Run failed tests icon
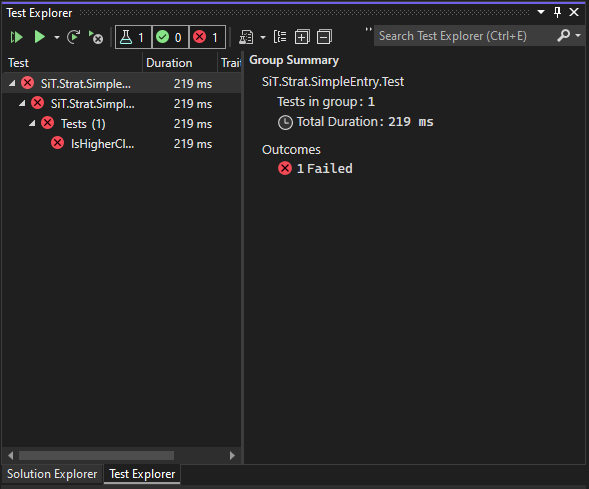The width and height of the screenshot is (589, 489). 95,37
